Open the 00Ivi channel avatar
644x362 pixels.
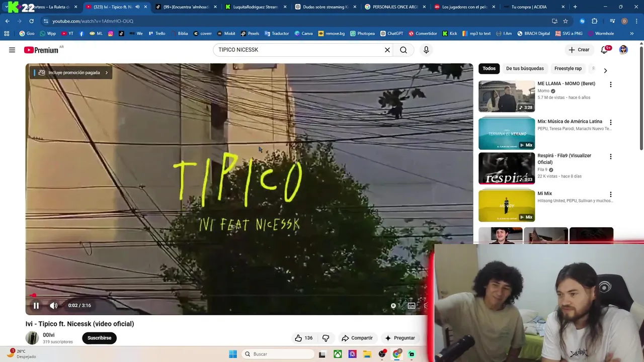(32, 338)
